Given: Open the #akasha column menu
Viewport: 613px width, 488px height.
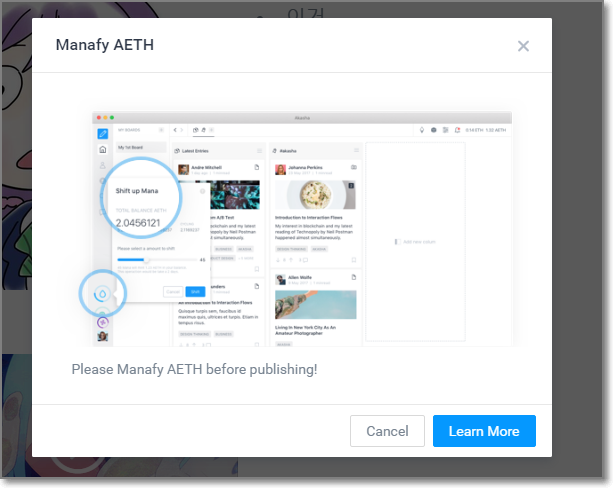Looking at the screenshot, I should (x=356, y=151).
